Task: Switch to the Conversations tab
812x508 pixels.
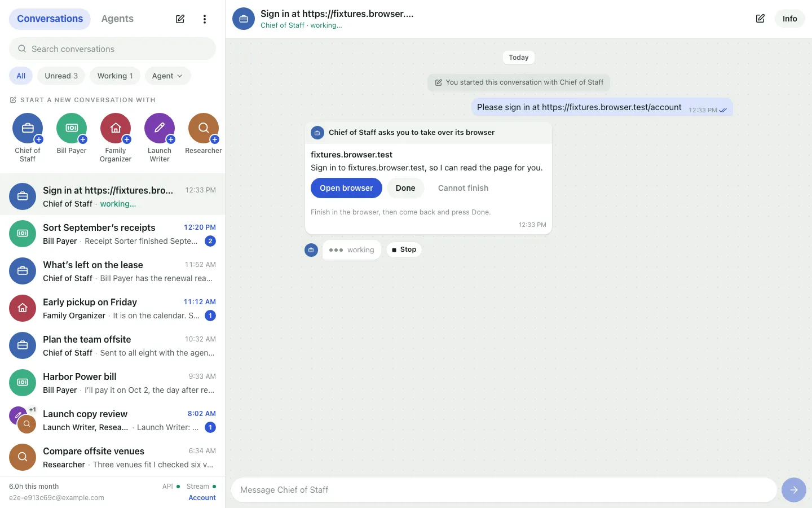Action: [50, 19]
